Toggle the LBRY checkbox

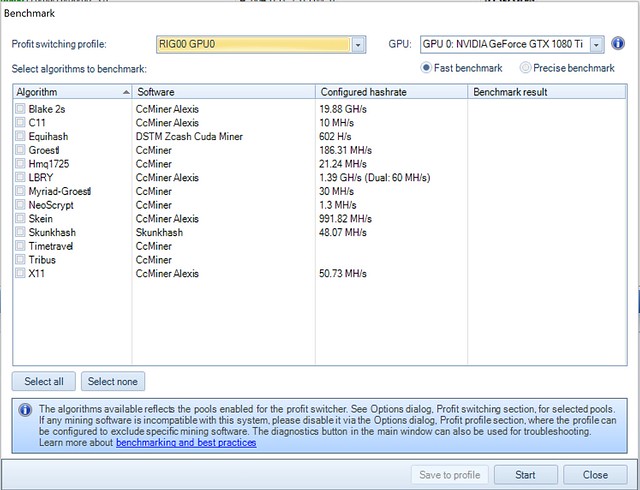click(20, 177)
